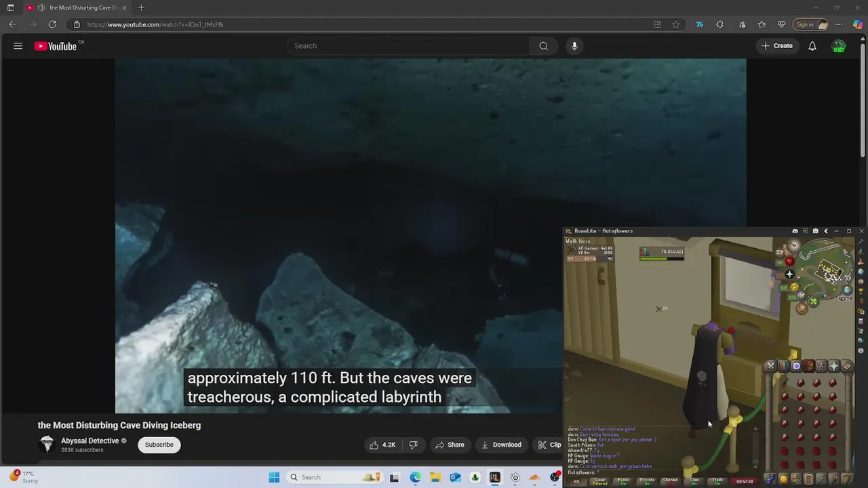Click the Edge address bar URL
The width and height of the screenshot is (868, 488).
point(155,24)
